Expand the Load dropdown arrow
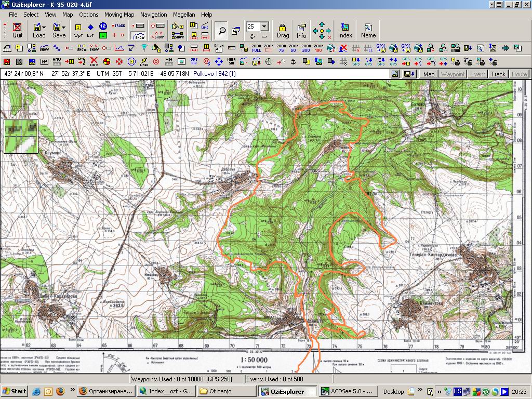Image resolution: width=532 pixels, height=399 pixels. click(x=44, y=26)
